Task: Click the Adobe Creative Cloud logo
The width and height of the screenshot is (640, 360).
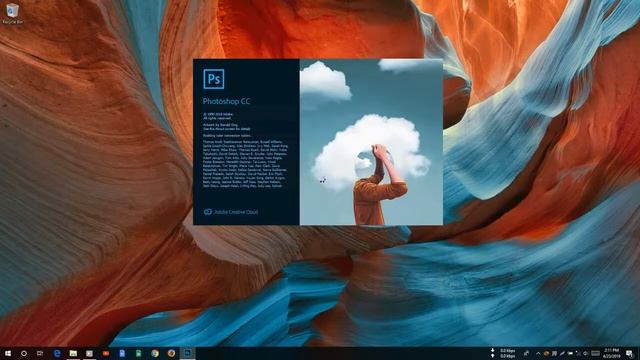Action: 208,212
